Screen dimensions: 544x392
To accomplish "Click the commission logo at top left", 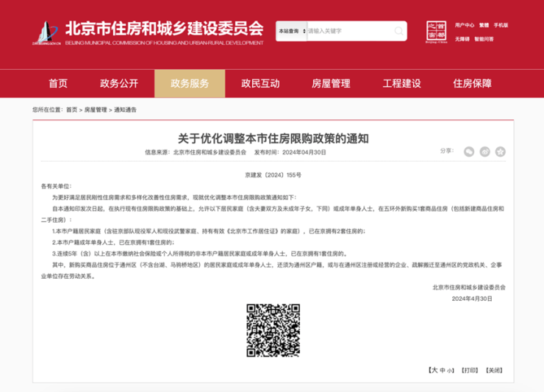I will point(46,32).
